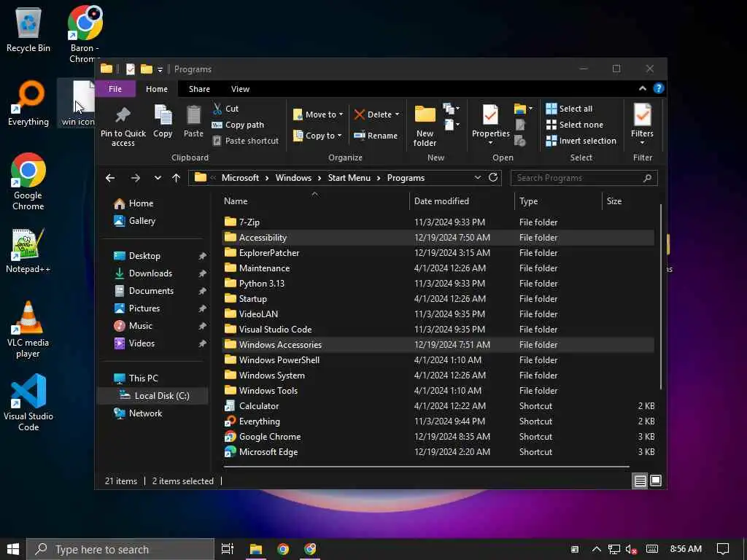Go forward using the right arrow
Viewport: 747px width, 560px height.
135,178
